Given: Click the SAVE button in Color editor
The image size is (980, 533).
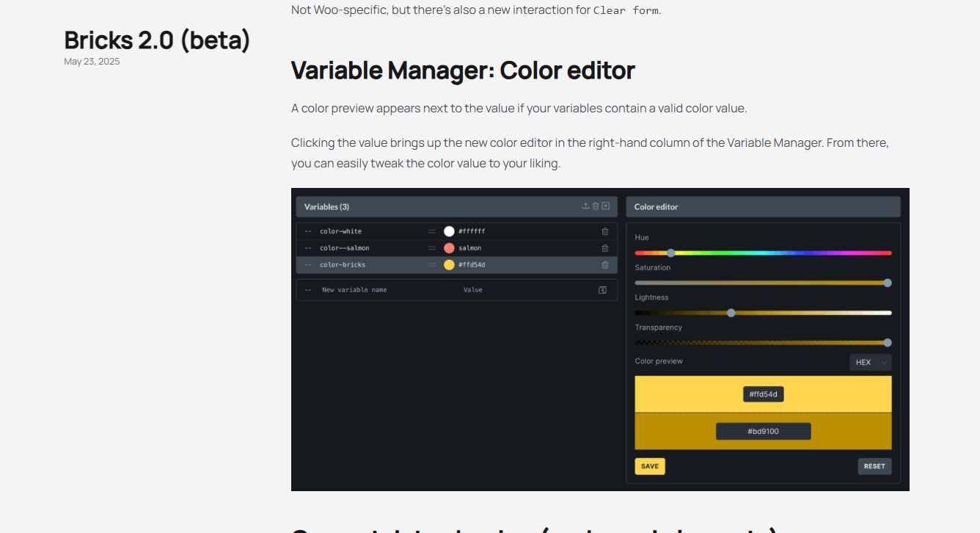Looking at the screenshot, I should [x=650, y=466].
